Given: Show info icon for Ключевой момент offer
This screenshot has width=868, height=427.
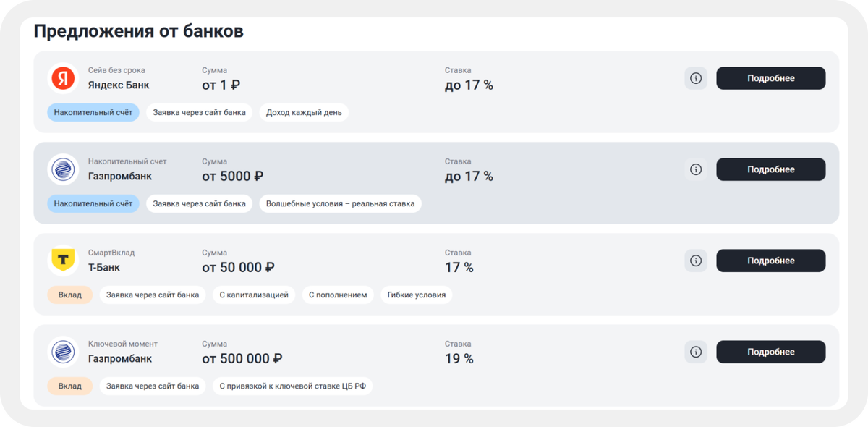Looking at the screenshot, I should click(x=696, y=352).
